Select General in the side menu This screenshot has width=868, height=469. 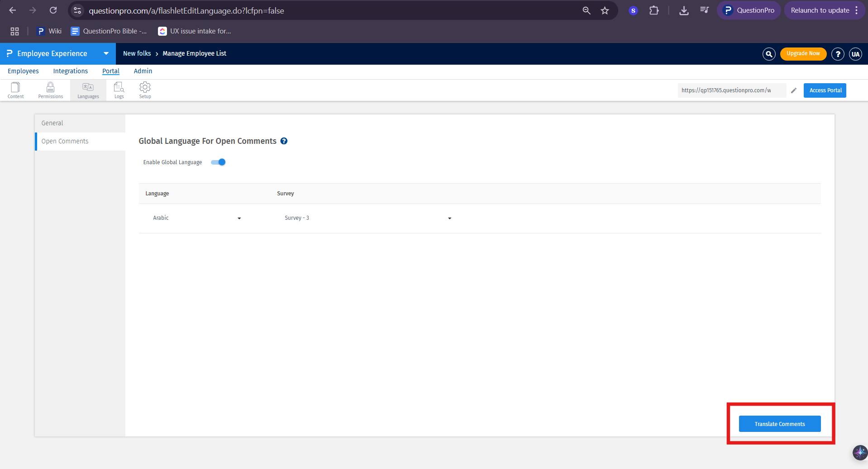point(80,123)
